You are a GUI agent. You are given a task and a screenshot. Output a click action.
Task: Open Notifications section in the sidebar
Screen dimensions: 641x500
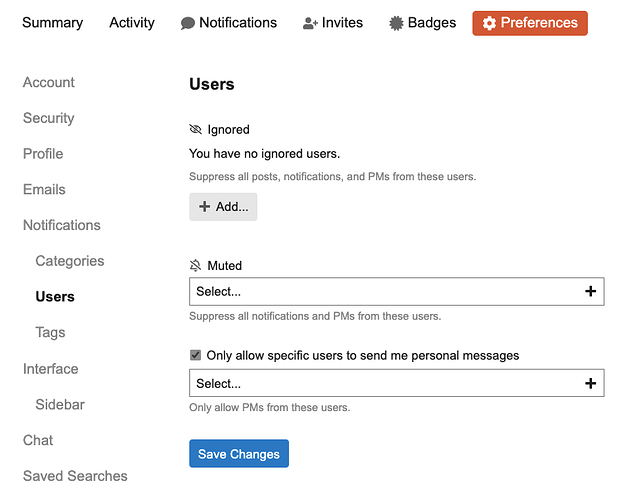62,225
